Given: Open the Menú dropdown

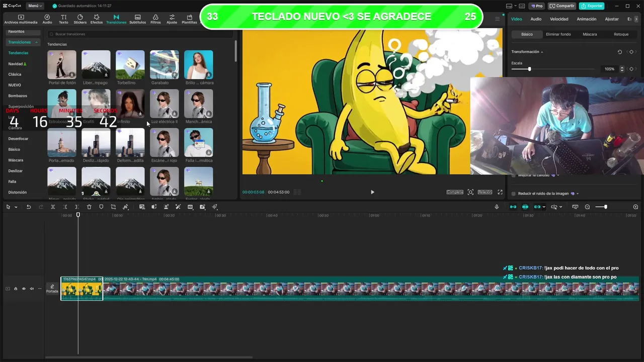Looking at the screenshot, I should 35,6.
